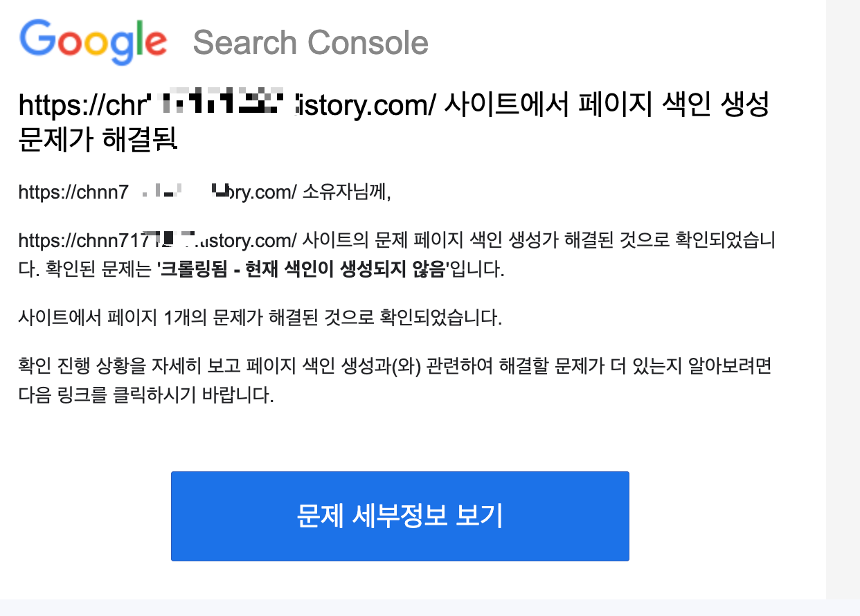The width and height of the screenshot is (860, 616).
Task: Click the paragraph starting '확인 진행 상황을 자세히'
Action: [395, 381]
